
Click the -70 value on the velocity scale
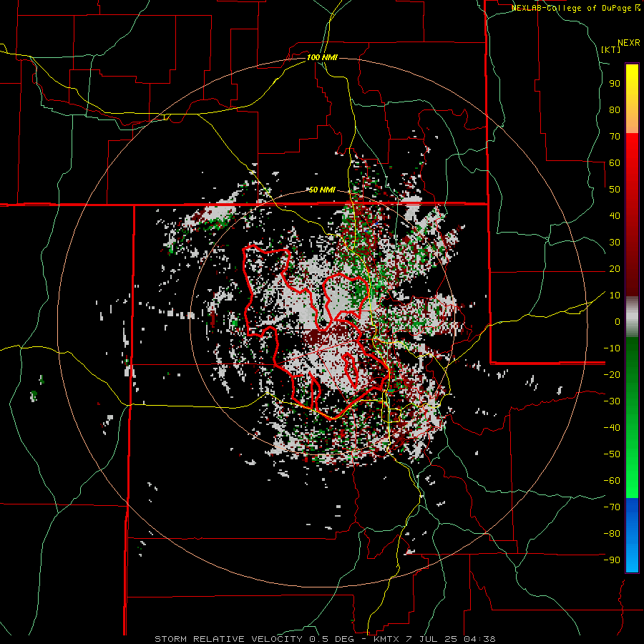pyautogui.click(x=612, y=507)
